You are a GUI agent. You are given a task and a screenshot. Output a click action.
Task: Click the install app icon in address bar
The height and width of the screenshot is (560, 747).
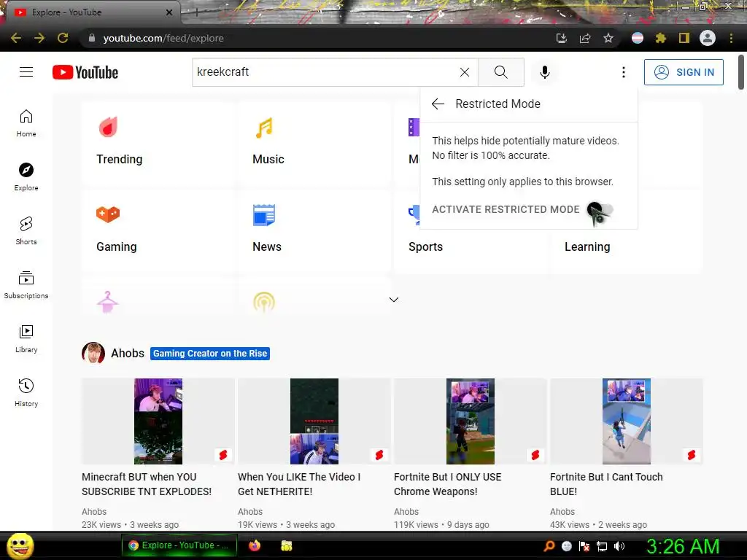click(562, 38)
